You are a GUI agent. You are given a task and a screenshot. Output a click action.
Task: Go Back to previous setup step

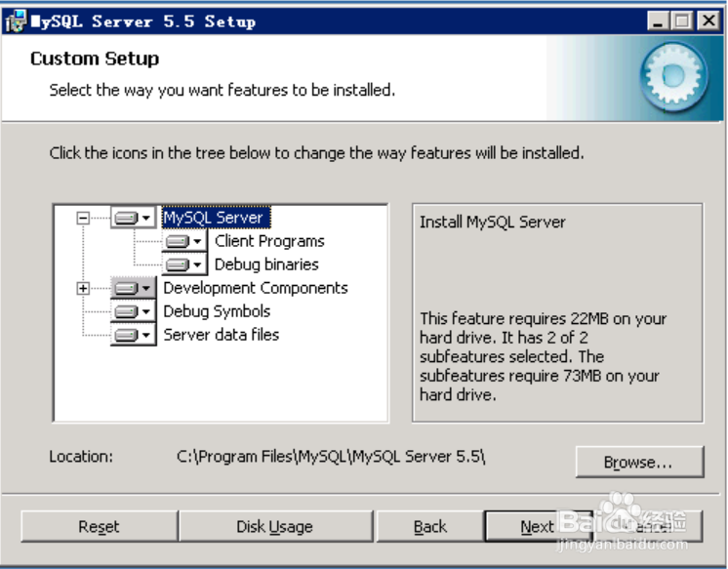[430, 526]
